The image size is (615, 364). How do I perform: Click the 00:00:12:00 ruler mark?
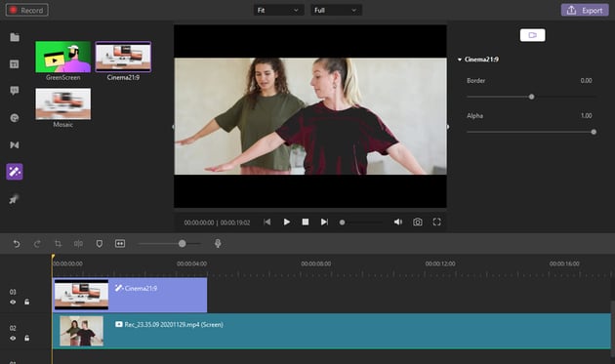[440, 263]
